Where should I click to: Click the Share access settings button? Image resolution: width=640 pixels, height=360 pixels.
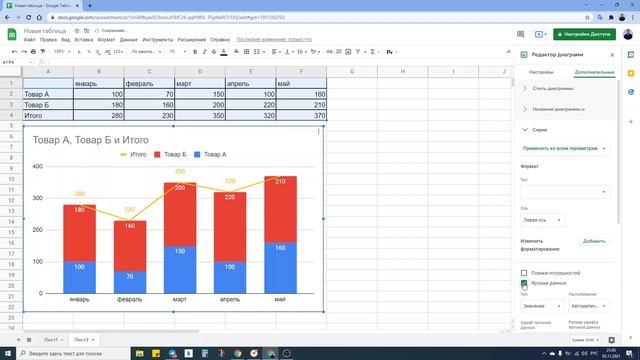584,34
